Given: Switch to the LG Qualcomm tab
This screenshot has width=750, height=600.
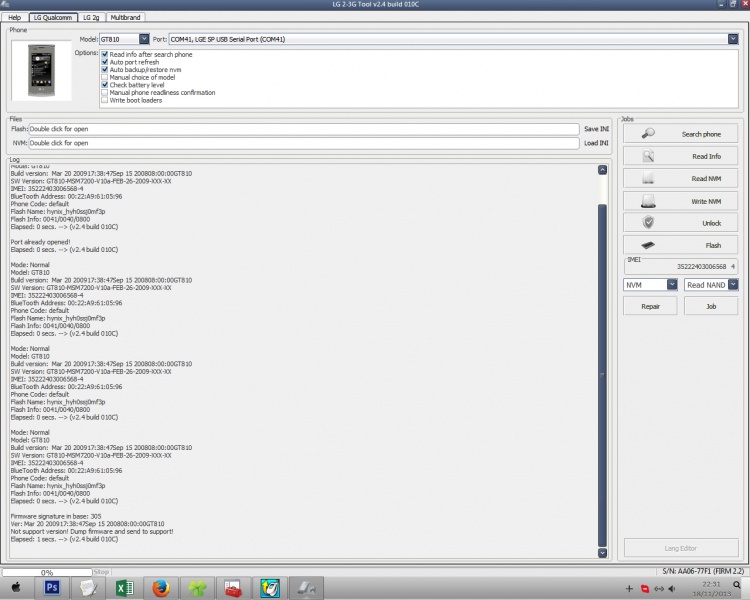Looking at the screenshot, I should click(x=53, y=17).
